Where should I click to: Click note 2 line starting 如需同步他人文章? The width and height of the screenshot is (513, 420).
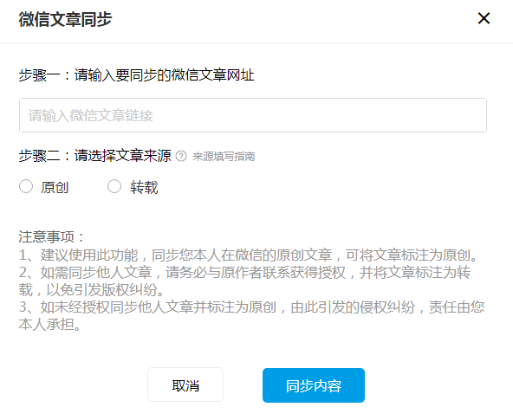tap(244, 272)
